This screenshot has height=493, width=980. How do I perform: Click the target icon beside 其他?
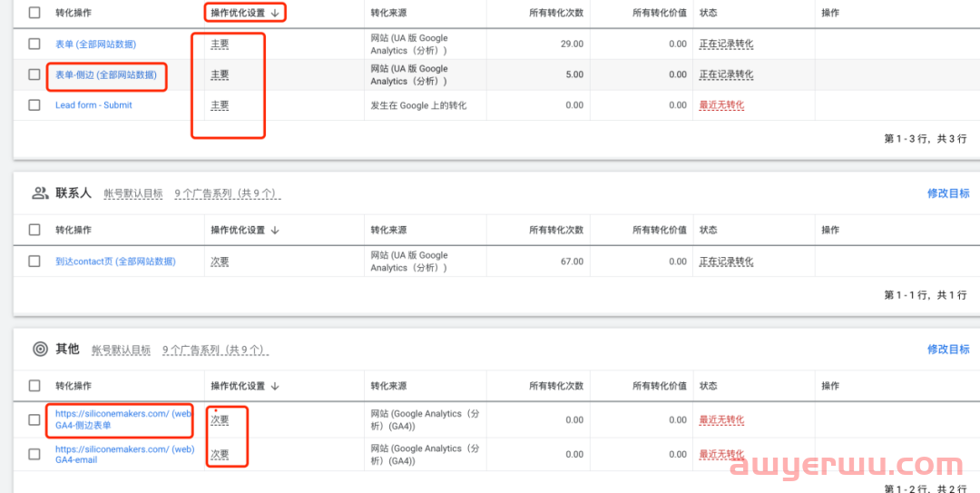(40, 350)
